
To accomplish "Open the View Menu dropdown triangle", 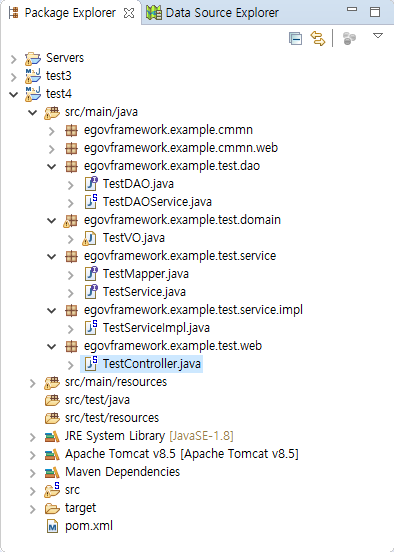I will click(x=378, y=36).
